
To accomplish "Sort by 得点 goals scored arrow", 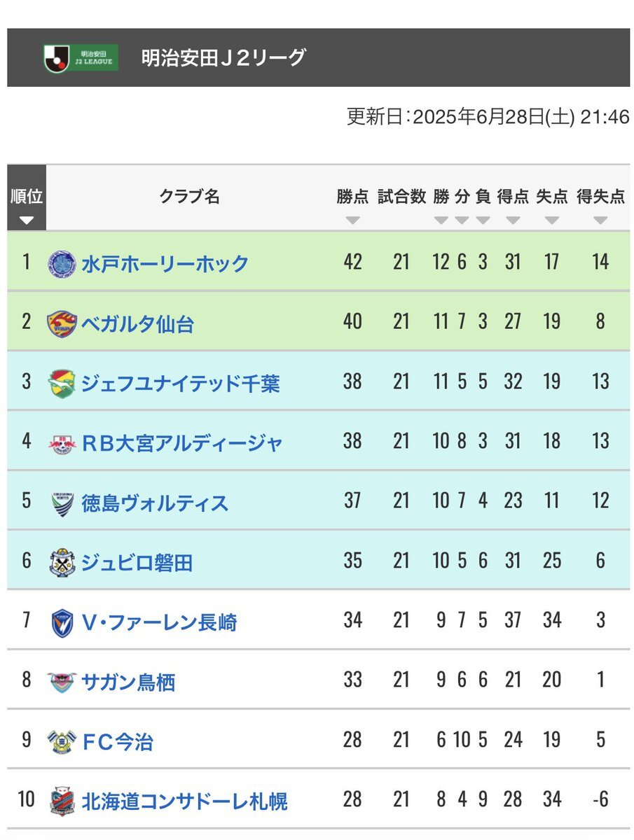I will [513, 220].
